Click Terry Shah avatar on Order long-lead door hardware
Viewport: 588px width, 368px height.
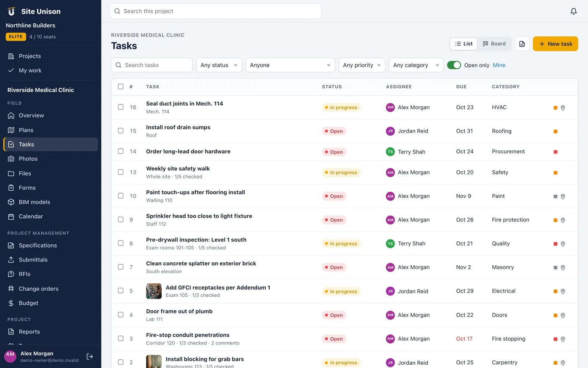tap(390, 152)
